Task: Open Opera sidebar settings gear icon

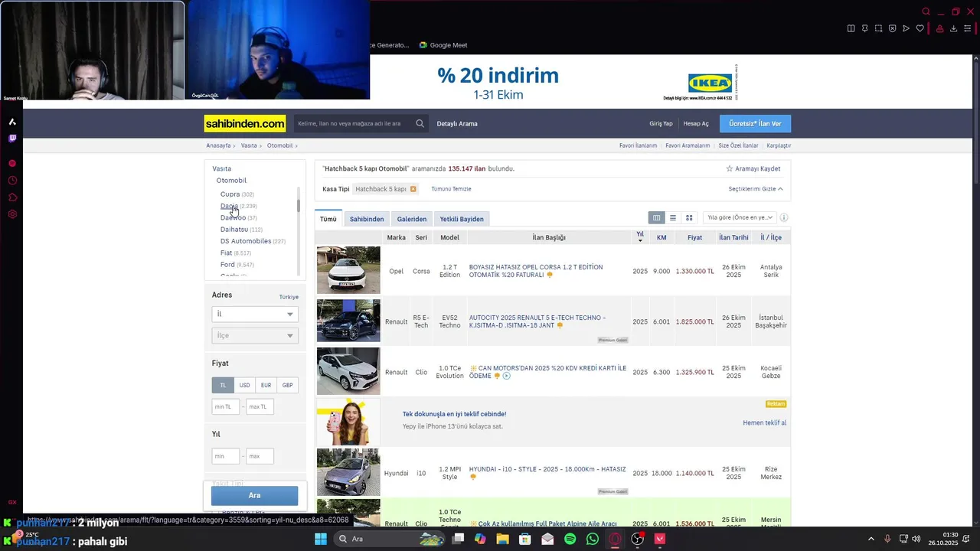Action: pos(12,214)
